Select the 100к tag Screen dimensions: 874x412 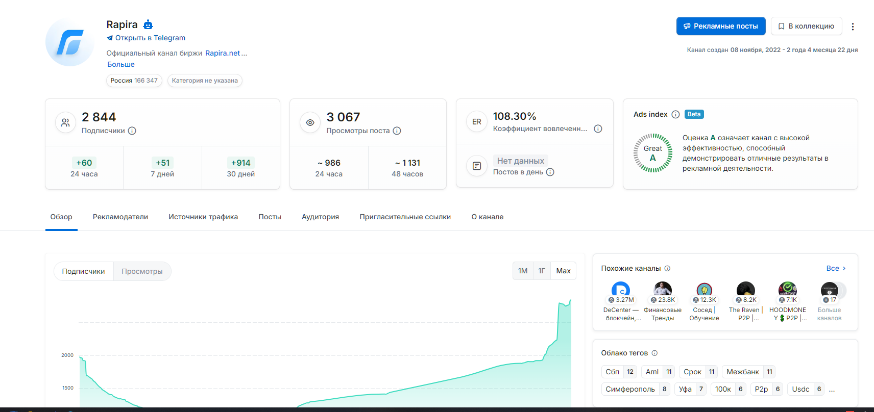(x=729, y=389)
